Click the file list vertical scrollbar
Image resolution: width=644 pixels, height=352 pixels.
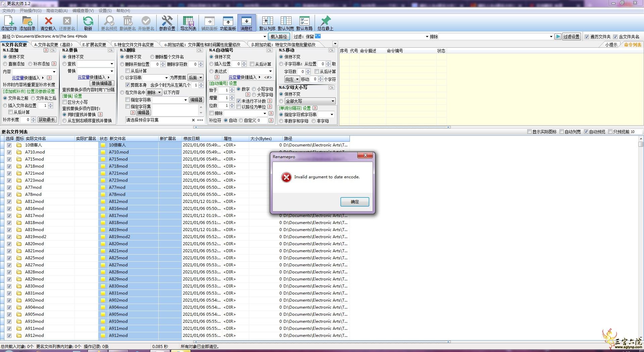click(641, 238)
